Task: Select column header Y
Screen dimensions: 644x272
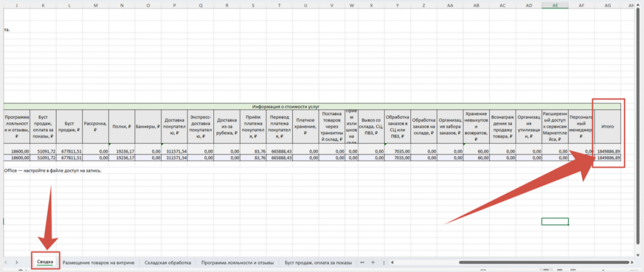Action: pos(397,5)
